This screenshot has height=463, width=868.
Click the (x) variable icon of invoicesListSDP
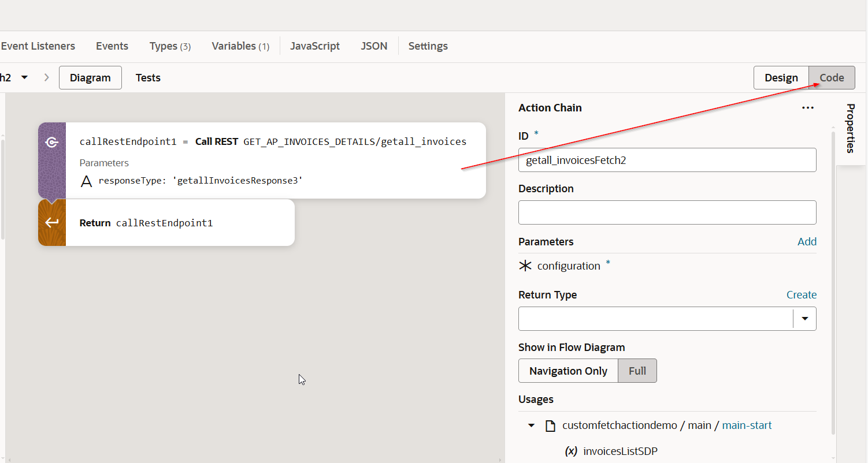tap(571, 451)
